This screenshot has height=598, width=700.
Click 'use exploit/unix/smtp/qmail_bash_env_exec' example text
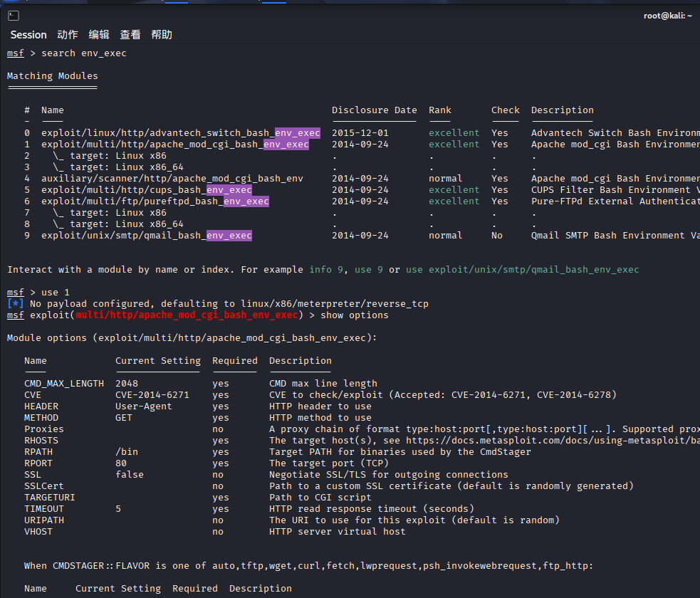pyautogui.click(x=522, y=270)
